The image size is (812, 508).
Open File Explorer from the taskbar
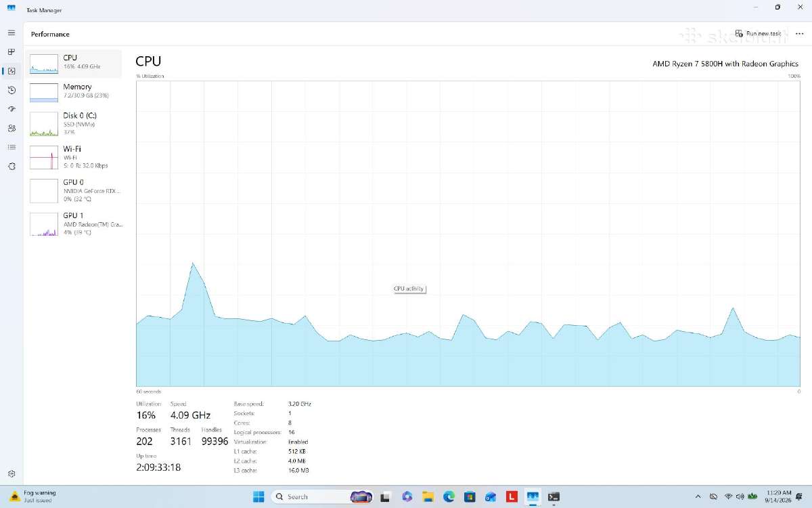coord(428,496)
